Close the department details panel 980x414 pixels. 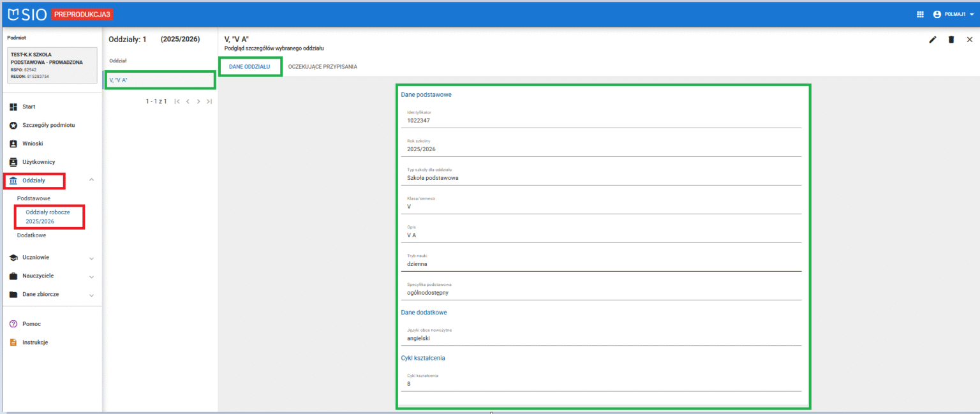[970, 40]
